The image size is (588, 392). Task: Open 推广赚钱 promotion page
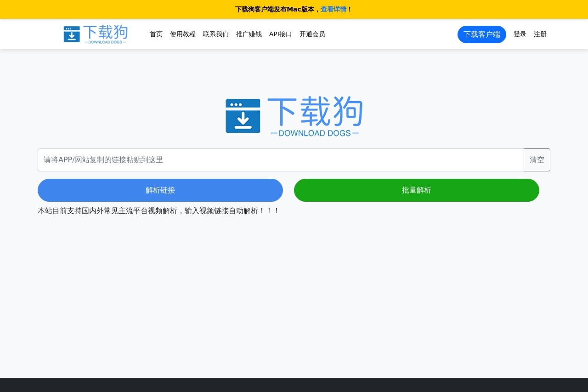pos(249,34)
